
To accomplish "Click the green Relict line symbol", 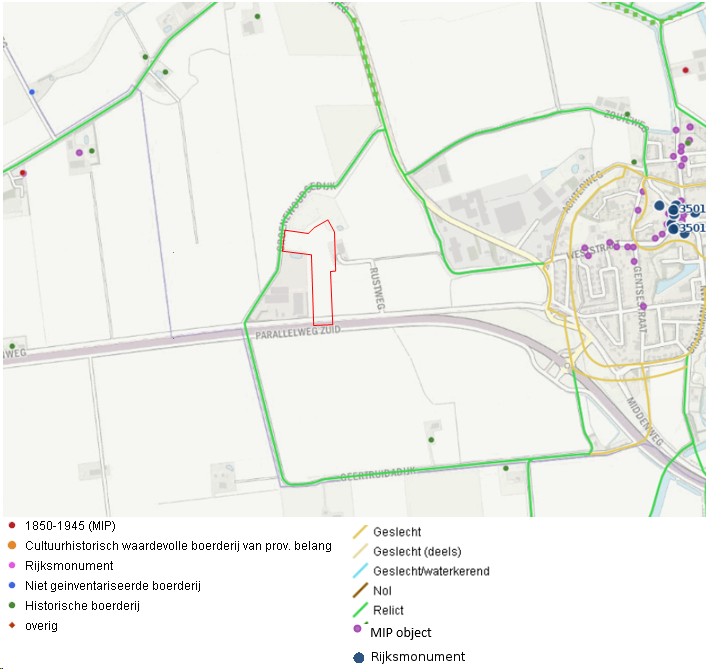I will point(360,610).
